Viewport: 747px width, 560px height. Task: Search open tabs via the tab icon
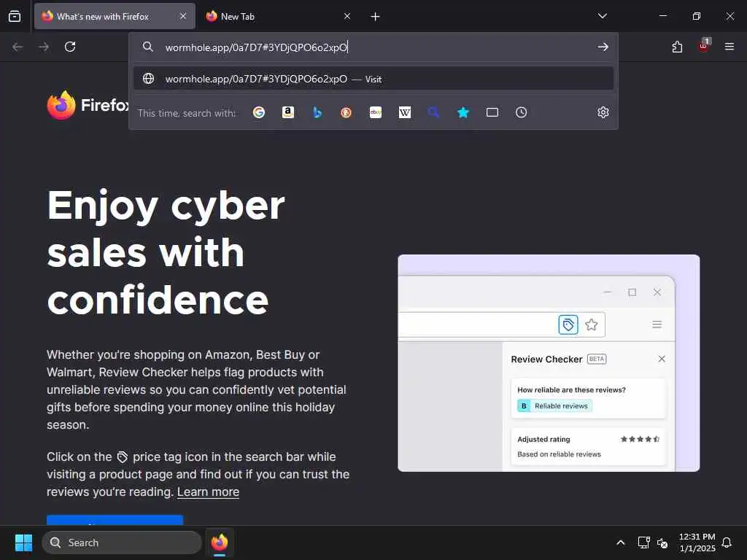tap(492, 112)
